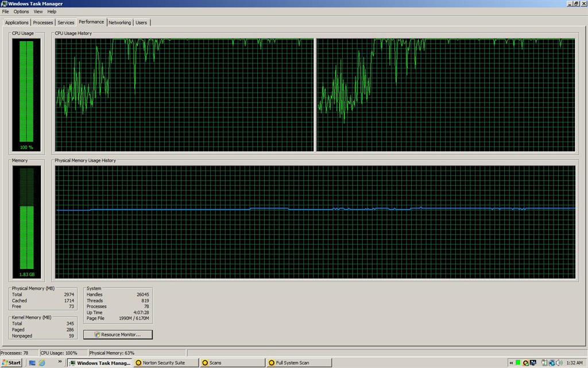
Task: Click the Resource Monitor button icon
Action: click(97, 335)
